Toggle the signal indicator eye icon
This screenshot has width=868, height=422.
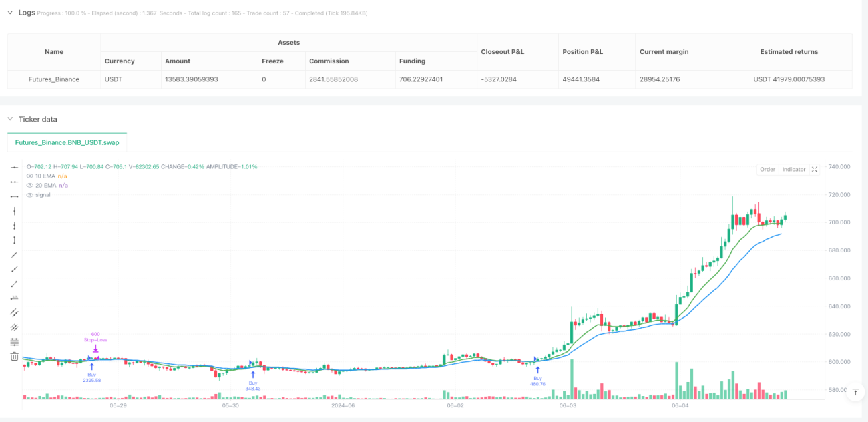coord(29,194)
